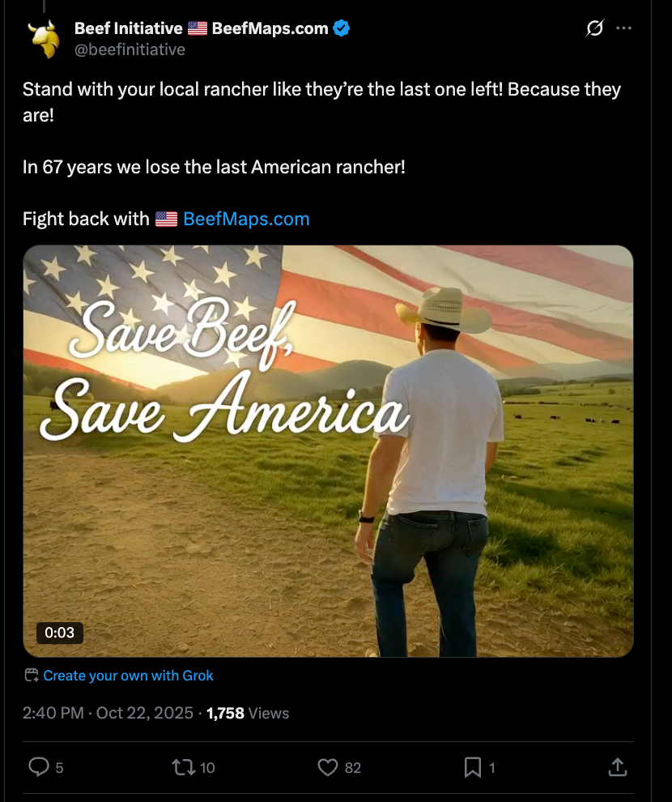
Task: Open the three-dot more options menu
Action: point(623,28)
